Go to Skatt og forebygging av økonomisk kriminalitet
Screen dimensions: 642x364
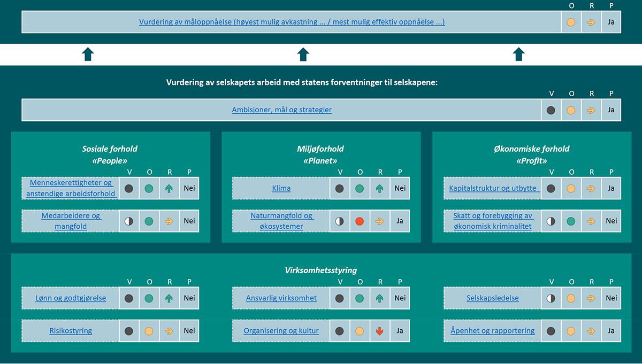[x=493, y=221]
